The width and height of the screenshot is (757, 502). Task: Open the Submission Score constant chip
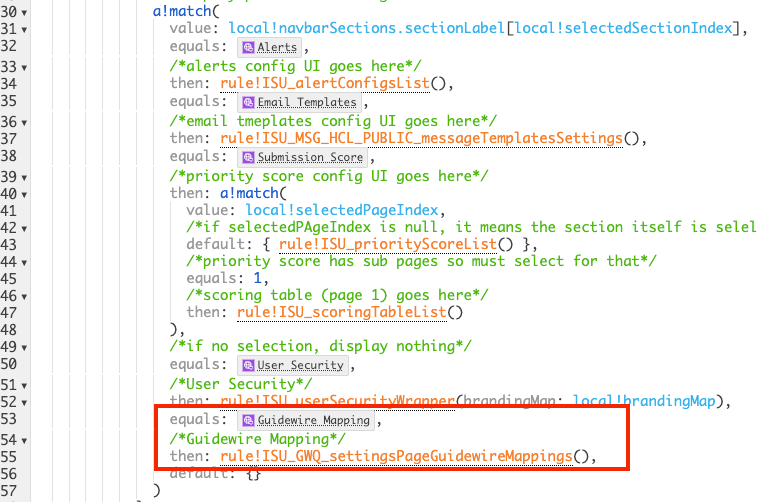tap(302, 157)
